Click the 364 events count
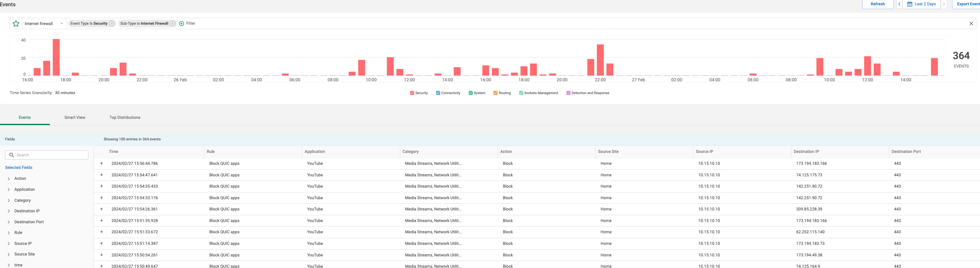 (x=961, y=56)
